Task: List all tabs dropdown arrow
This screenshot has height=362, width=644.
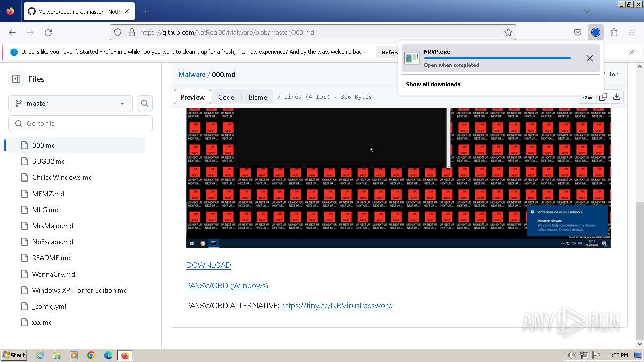Action: 587,11
